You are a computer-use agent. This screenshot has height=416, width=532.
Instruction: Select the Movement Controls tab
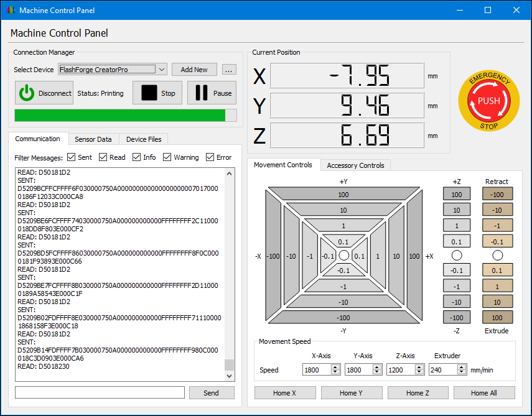click(283, 165)
